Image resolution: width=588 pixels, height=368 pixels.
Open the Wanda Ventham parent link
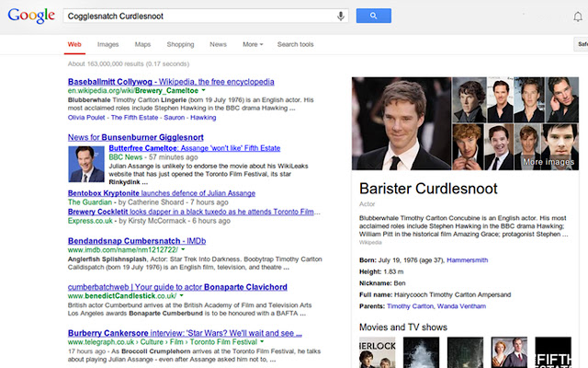coord(461,306)
